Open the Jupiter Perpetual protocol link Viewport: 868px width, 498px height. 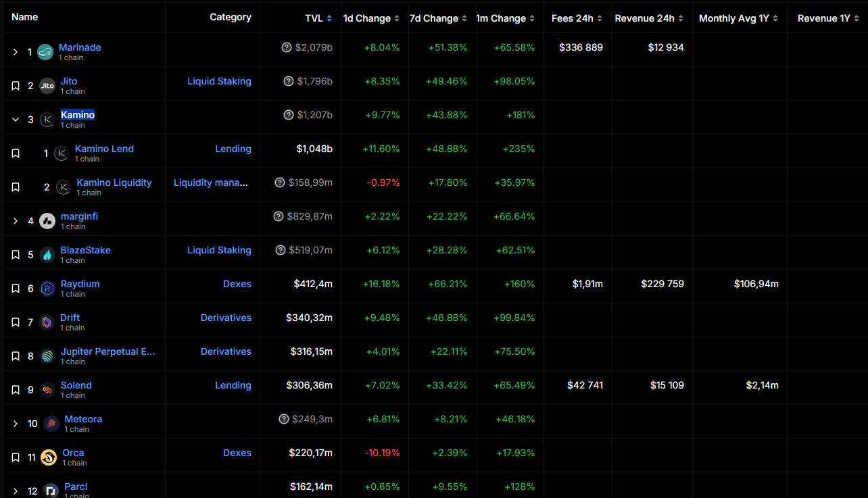point(107,351)
